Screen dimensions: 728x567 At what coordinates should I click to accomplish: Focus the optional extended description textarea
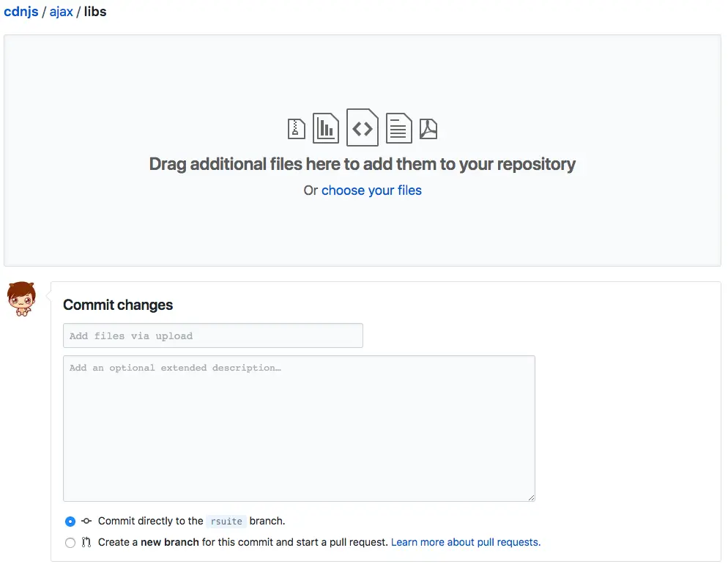[x=299, y=429]
